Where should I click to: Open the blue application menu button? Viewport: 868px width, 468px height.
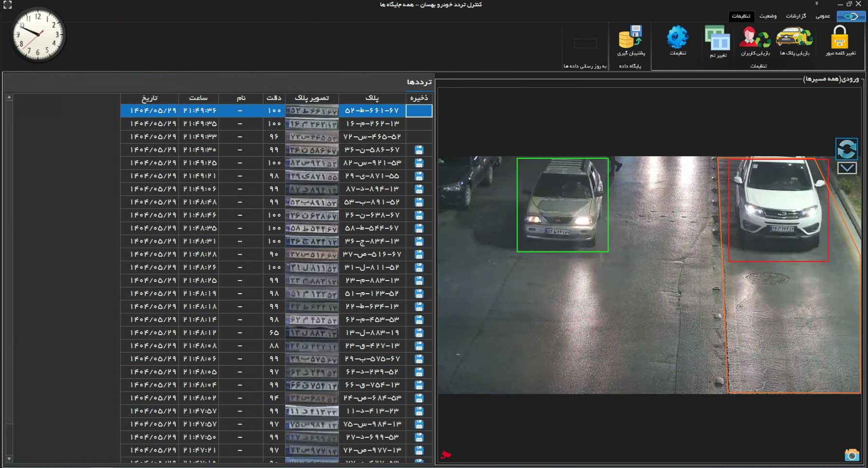point(851,16)
